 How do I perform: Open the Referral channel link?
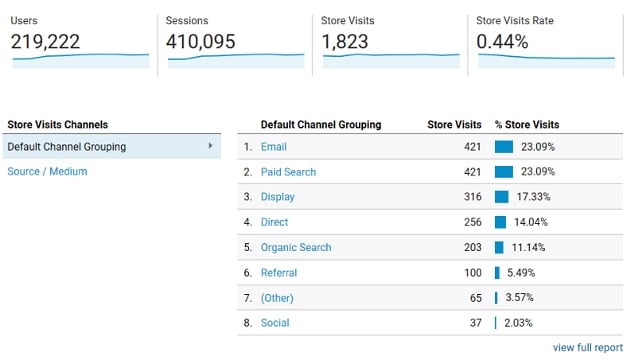(279, 273)
